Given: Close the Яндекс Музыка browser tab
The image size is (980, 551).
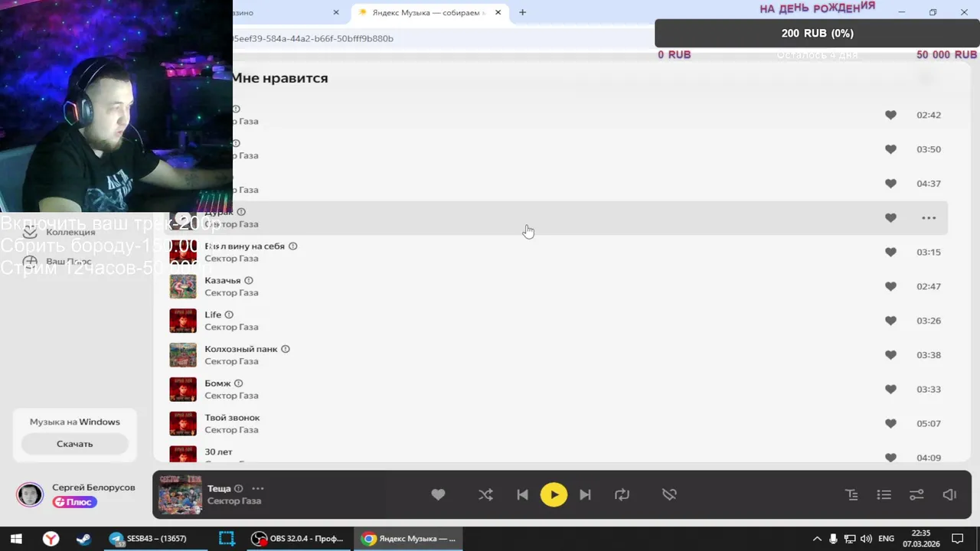Looking at the screenshot, I should pos(498,12).
